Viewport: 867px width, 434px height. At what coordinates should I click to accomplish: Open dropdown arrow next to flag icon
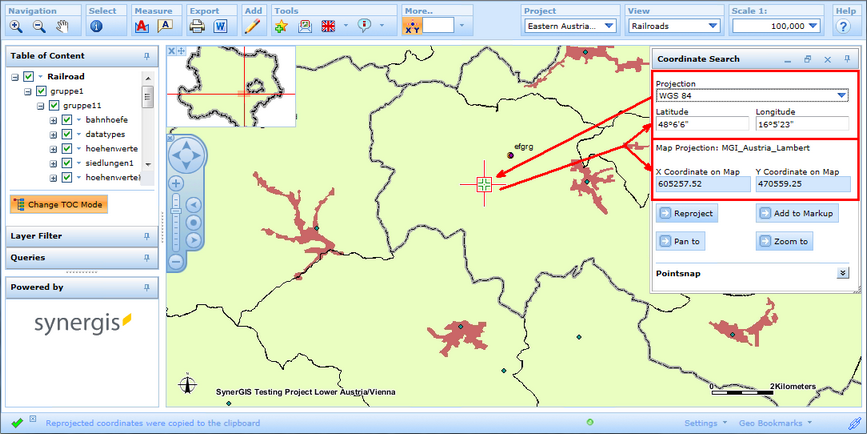346,25
